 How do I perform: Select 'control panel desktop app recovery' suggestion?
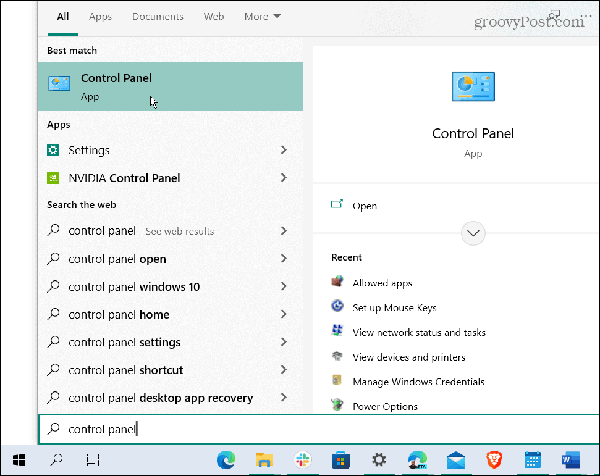170,398
